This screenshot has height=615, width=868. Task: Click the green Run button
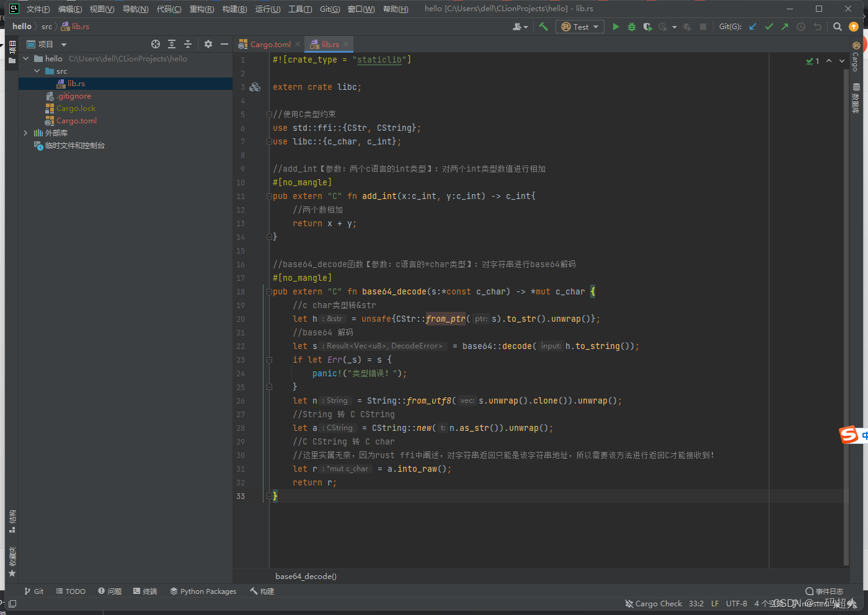[616, 27]
